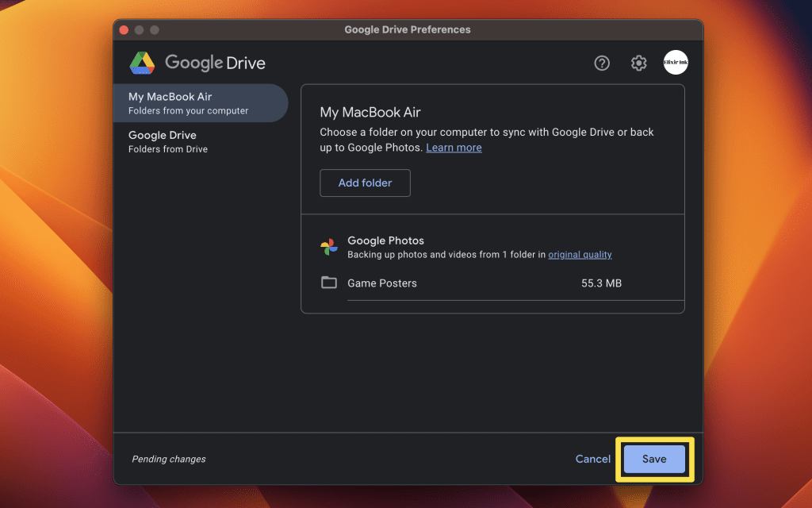Switch to Google Drive folders section
Viewport: 812px width, 508px height.
200,141
